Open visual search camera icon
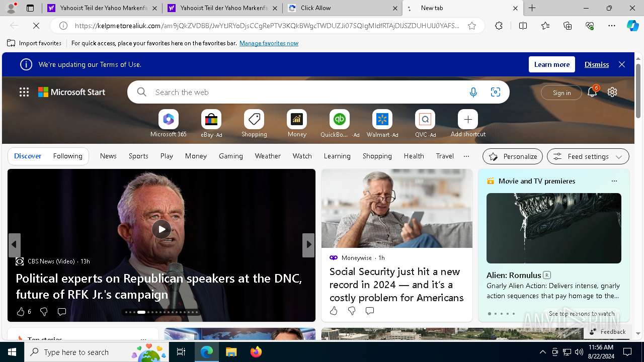The width and height of the screenshot is (644, 362). [x=496, y=92]
